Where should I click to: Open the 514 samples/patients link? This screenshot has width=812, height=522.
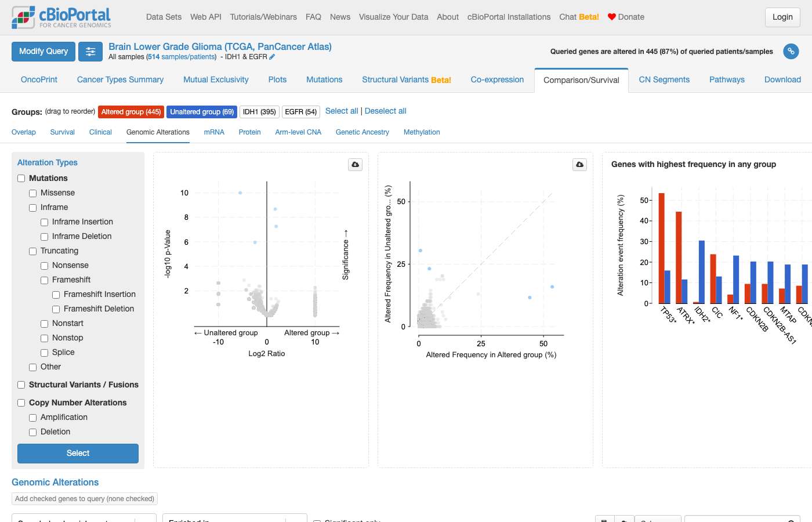click(x=182, y=57)
